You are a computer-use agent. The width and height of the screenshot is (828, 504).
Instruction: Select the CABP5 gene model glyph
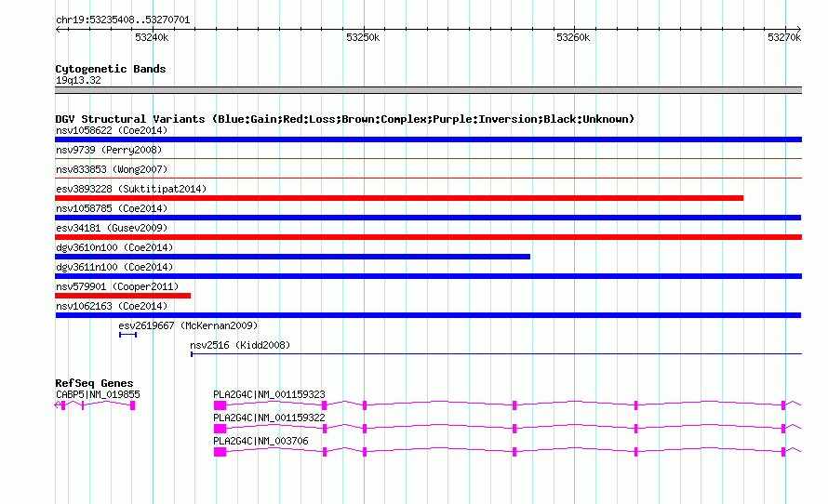[x=95, y=405]
